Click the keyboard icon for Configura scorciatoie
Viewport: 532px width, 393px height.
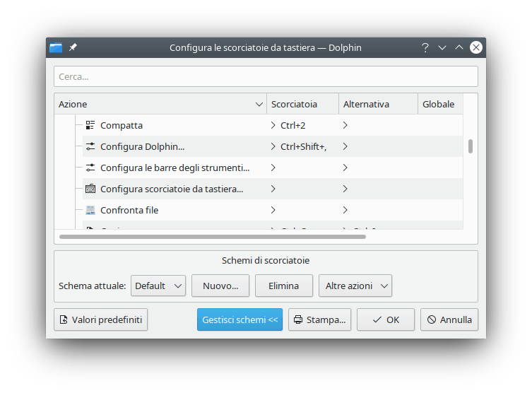[x=90, y=189]
